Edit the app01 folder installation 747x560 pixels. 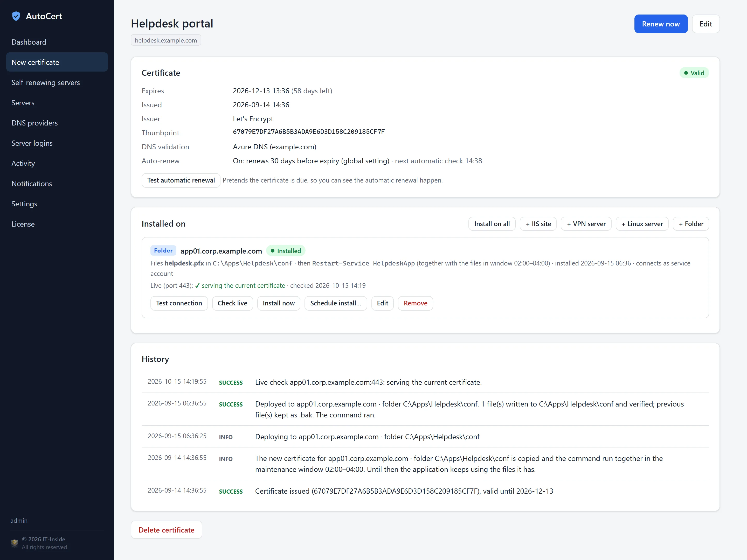(x=382, y=303)
